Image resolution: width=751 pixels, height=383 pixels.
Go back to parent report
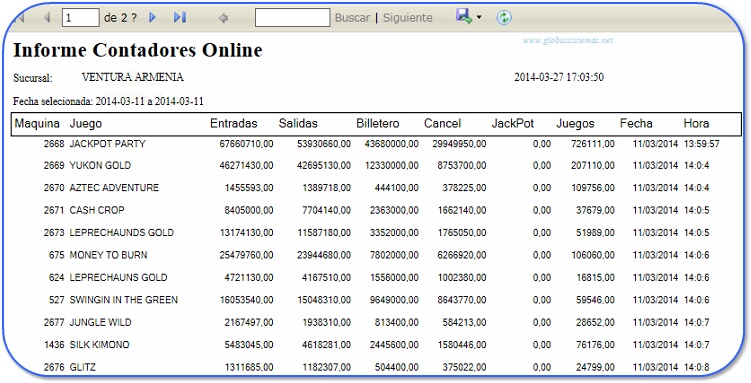(223, 18)
